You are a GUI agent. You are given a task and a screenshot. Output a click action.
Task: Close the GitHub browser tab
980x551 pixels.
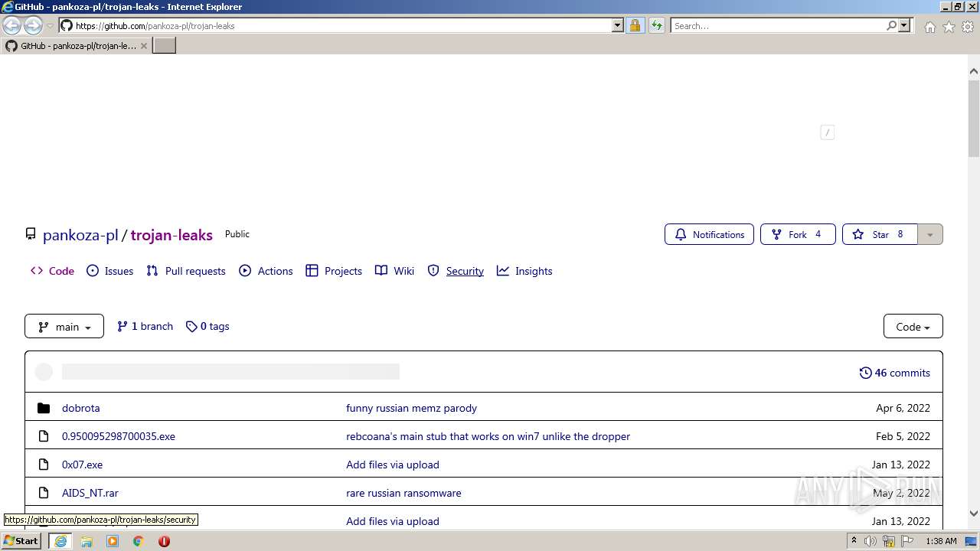[x=143, y=46]
